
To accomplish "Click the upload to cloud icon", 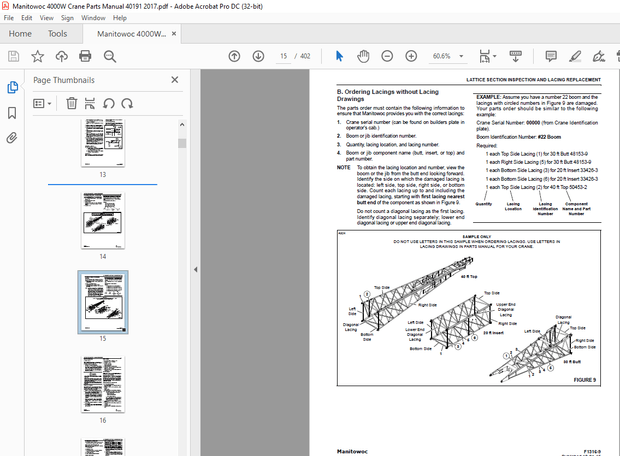I will 61,57.
